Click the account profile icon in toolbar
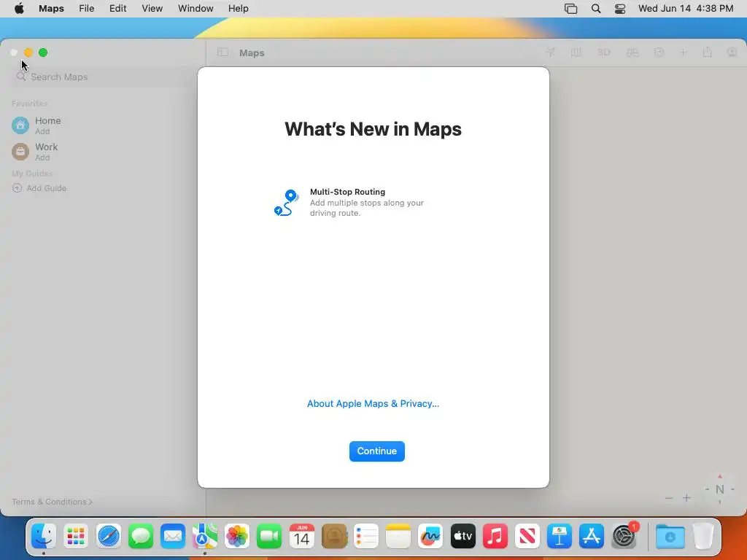 pos(732,52)
